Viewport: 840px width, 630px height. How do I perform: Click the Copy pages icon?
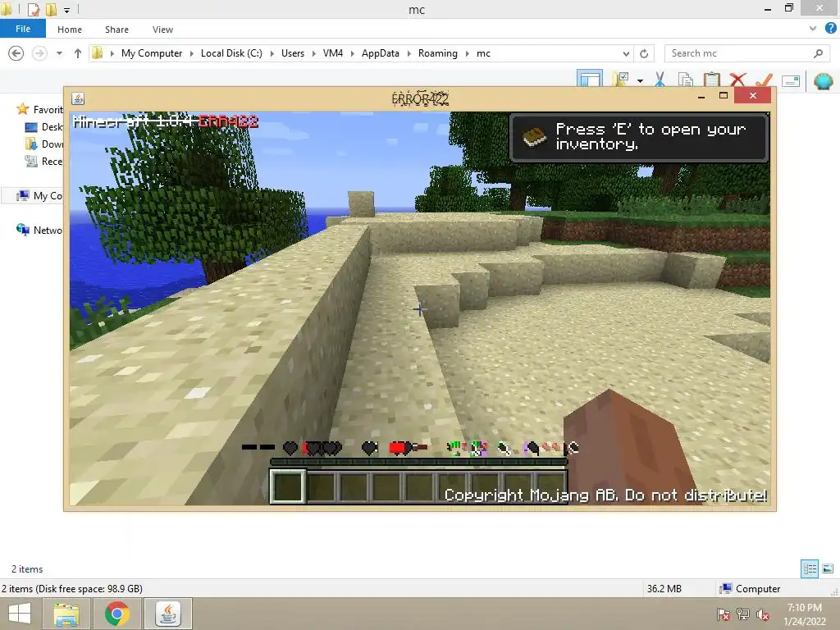tap(685, 80)
